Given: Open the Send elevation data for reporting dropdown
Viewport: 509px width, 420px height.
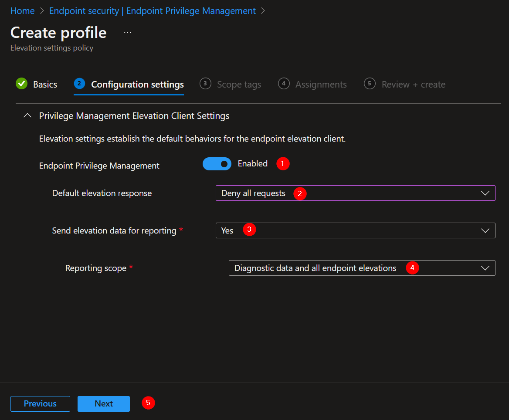Looking at the screenshot, I should (x=355, y=230).
